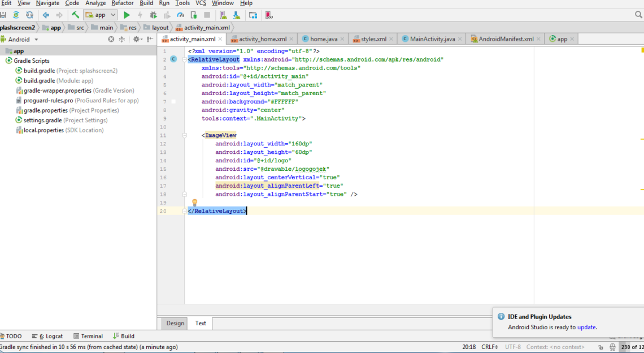644x353 pixels.
Task: Click the scroll-from-source target icon in Project panel
Action: click(111, 40)
